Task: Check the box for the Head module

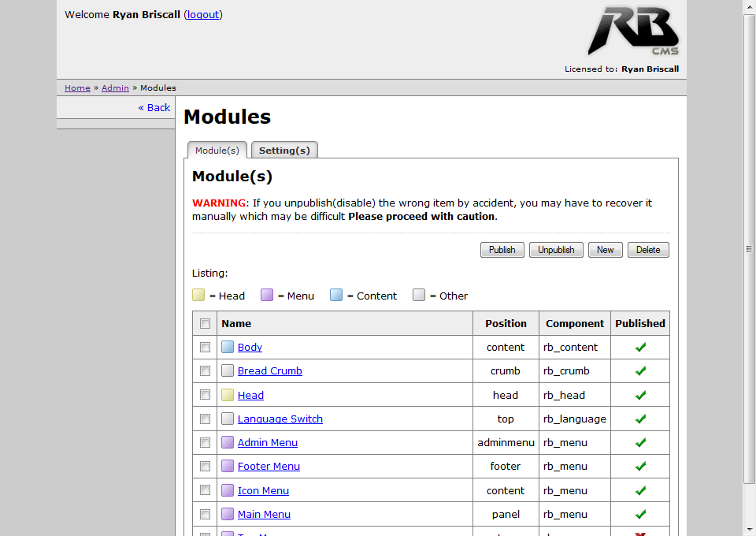Action: coord(206,395)
